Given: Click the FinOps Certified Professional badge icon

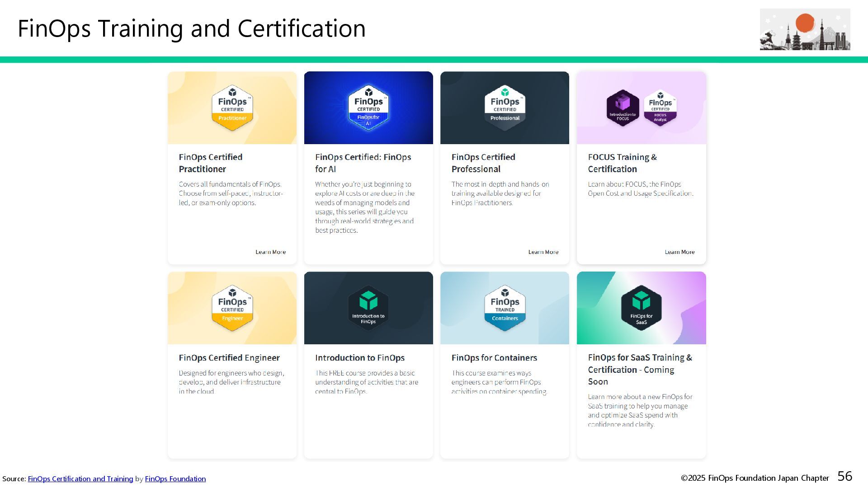Looking at the screenshot, I should [505, 108].
